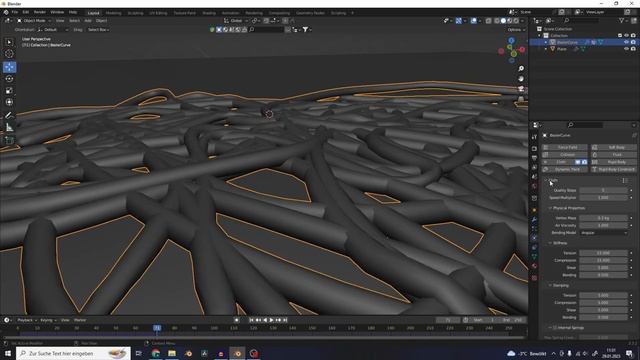
Task: Switch to the Sculpting workspace tab
Action: pos(135,13)
